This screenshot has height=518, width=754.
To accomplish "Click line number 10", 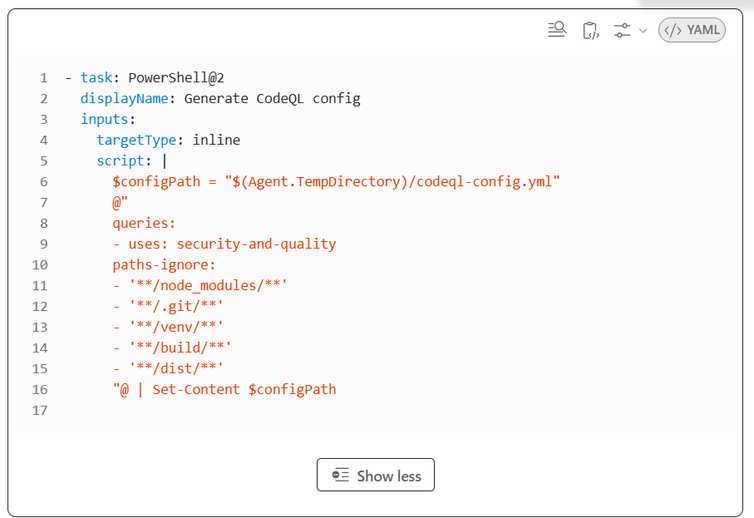I will click(x=40, y=265).
